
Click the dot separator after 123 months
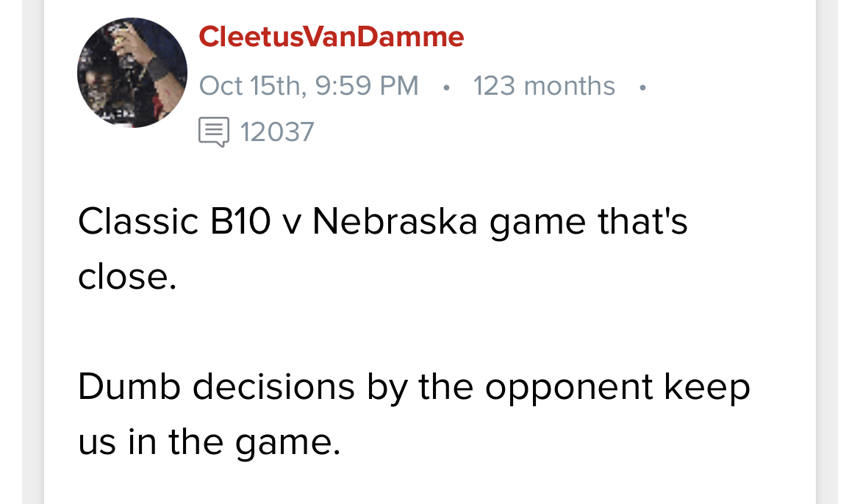coord(642,87)
